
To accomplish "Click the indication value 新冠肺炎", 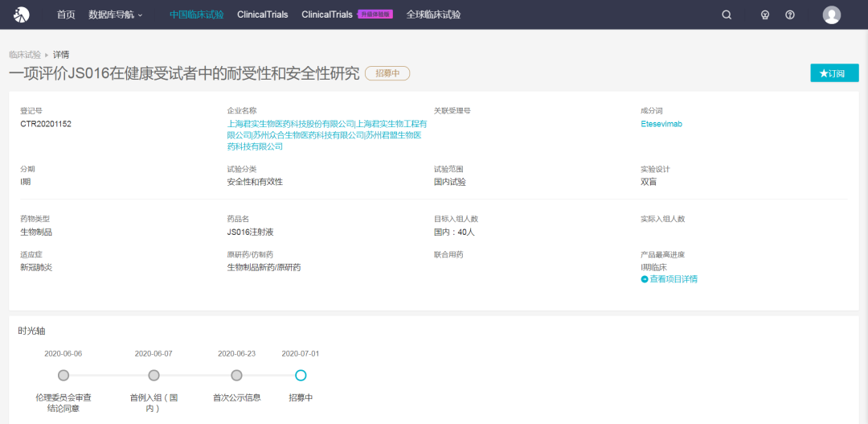I will (36, 268).
